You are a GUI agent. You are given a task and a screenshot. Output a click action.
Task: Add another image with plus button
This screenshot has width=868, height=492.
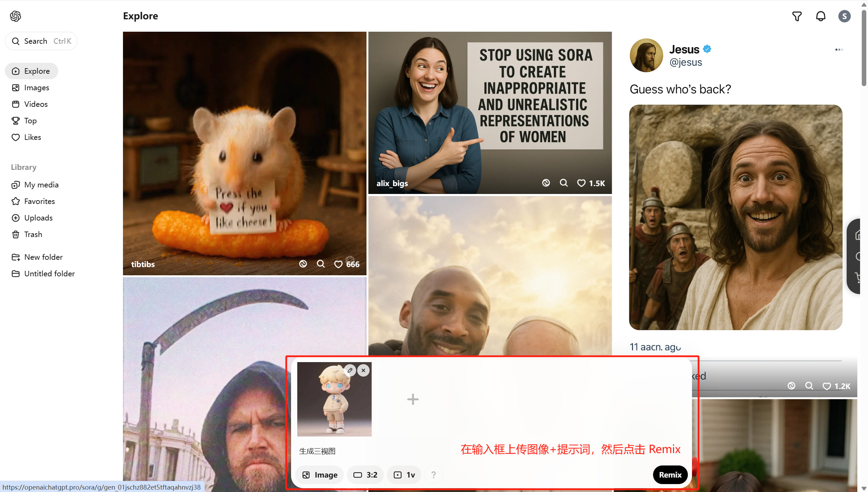tap(413, 399)
